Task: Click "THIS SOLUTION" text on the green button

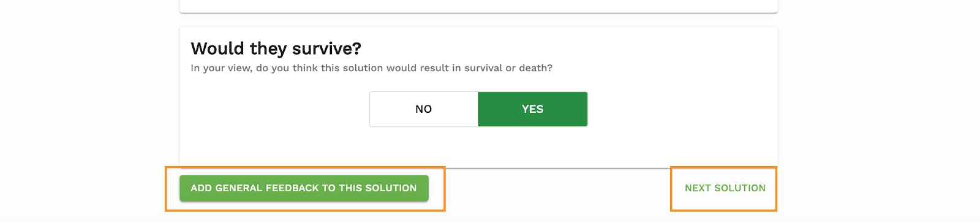Action: pyautogui.click(x=378, y=188)
